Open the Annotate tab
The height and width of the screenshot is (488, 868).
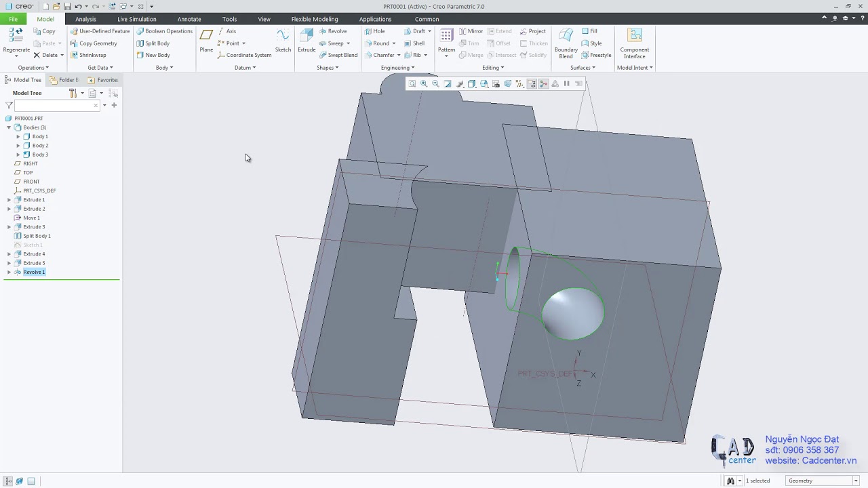189,19
